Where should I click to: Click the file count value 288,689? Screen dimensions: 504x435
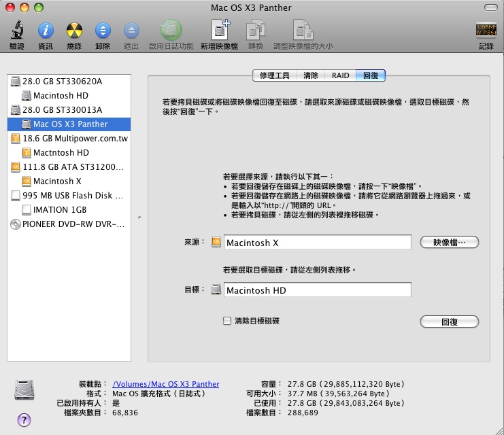click(x=303, y=413)
